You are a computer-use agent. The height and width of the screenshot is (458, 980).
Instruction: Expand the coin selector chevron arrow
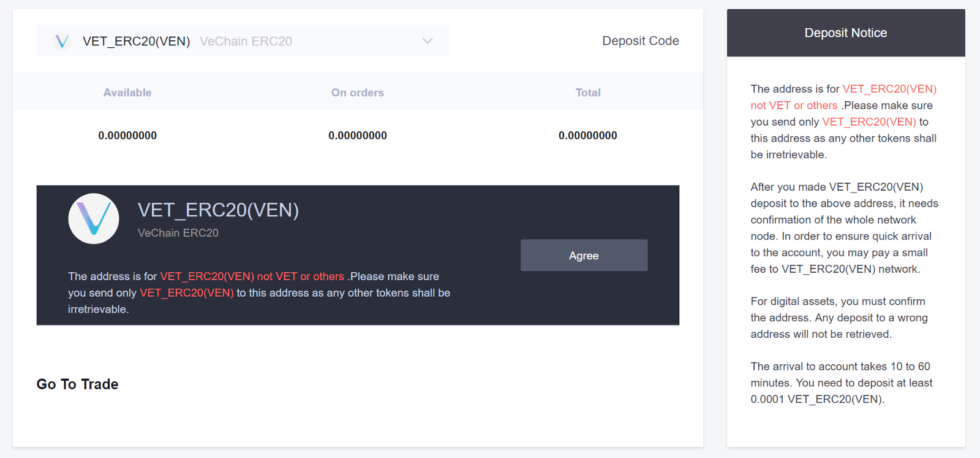point(428,41)
